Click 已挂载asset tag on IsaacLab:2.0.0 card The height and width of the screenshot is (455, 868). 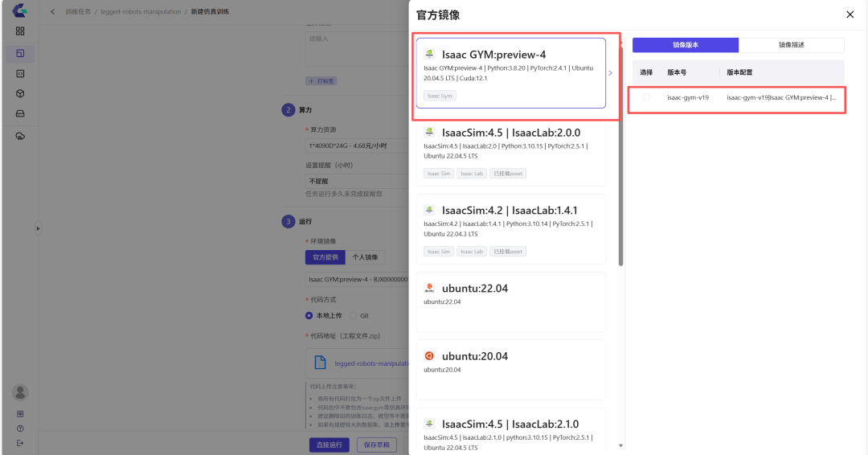(x=508, y=174)
